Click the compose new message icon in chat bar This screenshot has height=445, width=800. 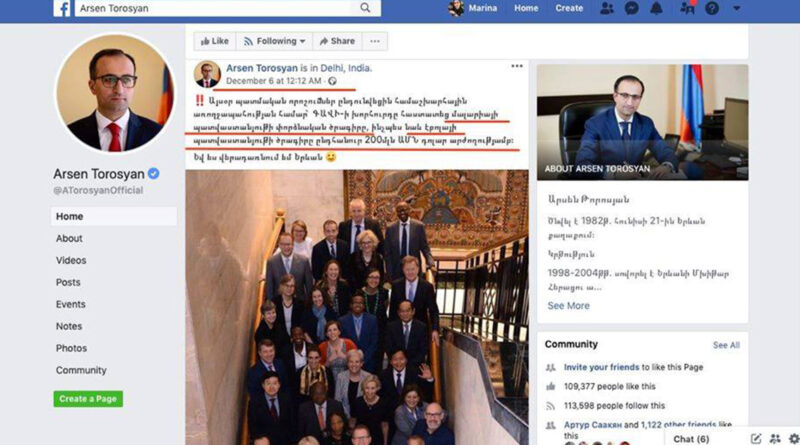(756, 438)
